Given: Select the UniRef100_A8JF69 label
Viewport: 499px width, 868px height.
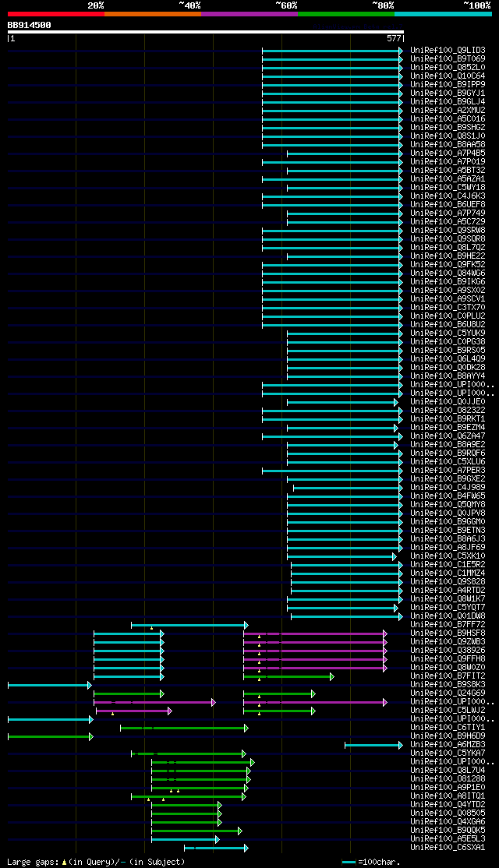Looking at the screenshot, I should pos(448,548).
